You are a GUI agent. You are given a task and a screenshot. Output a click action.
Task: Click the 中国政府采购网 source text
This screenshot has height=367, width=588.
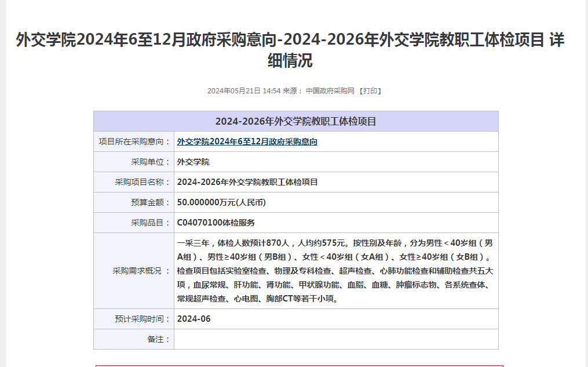pyautogui.click(x=330, y=91)
